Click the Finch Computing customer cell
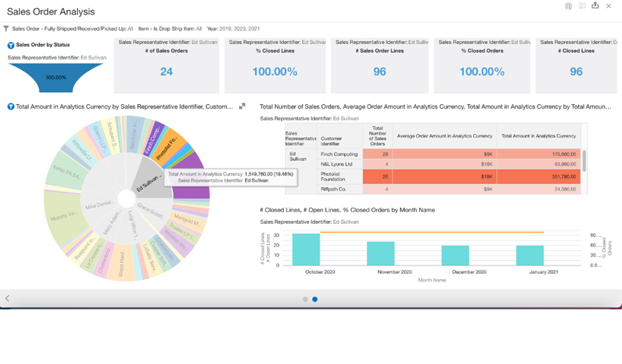Screen dimensions: 622x364 [x=339, y=154]
